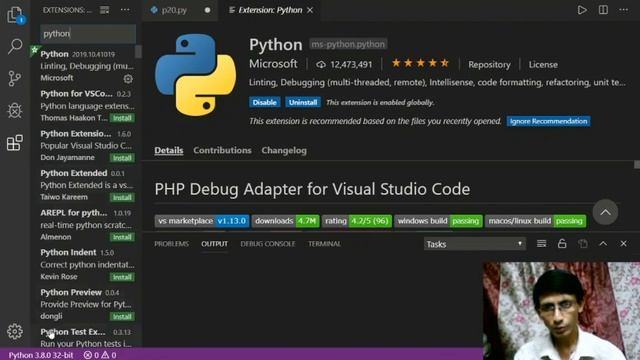Open the Repository link

click(489, 64)
